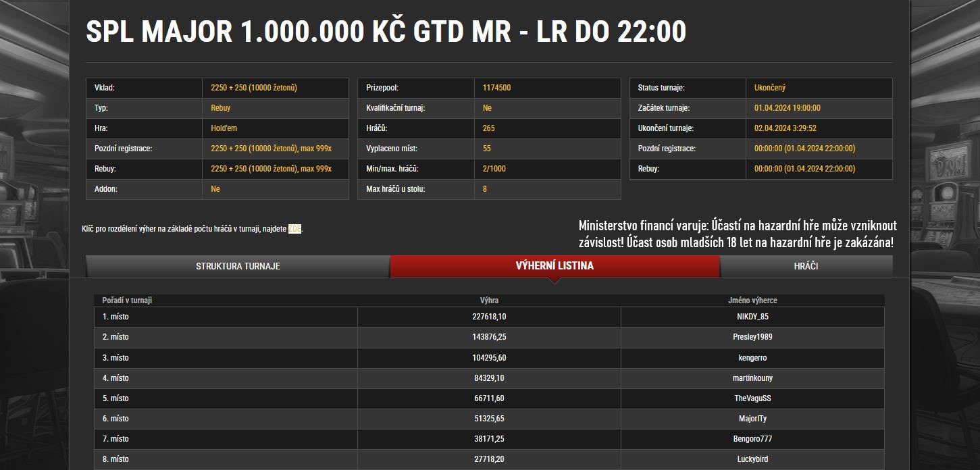Click the MajorITy player name
The image size is (980, 470).
point(752,419)
